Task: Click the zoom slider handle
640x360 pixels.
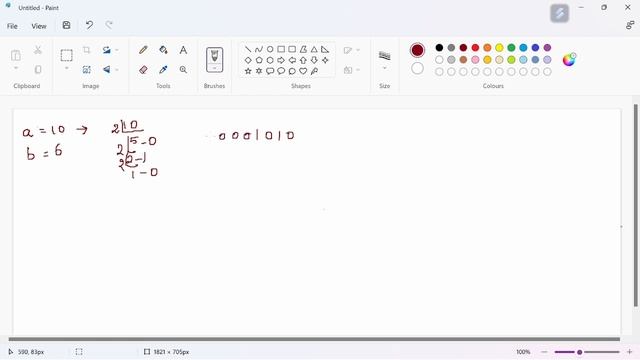Action: (579, 352)
